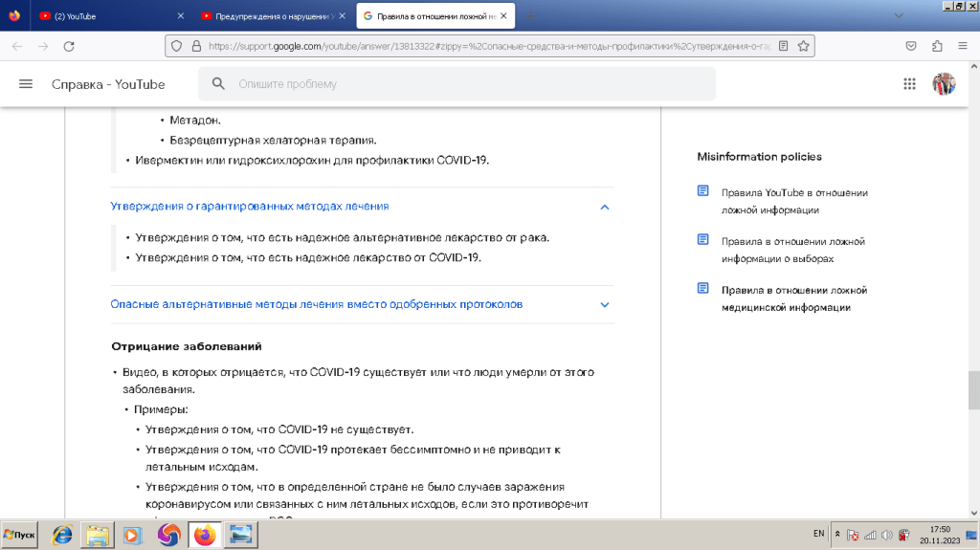Click the Windows Пуск start button
Viewport: 980px width, 550px height.
pyautogui.click(x=19, y=535)
